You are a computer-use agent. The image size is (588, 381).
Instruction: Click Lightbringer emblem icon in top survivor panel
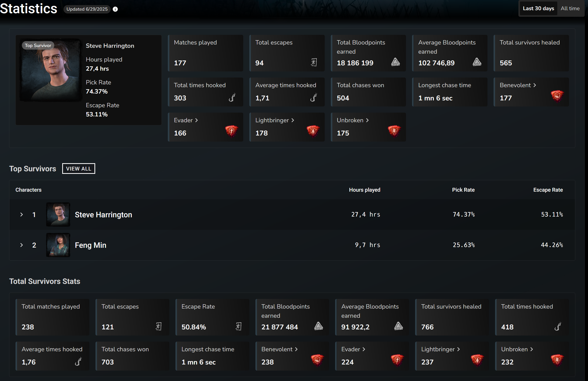pyautogui.click(x=313, y=131)
